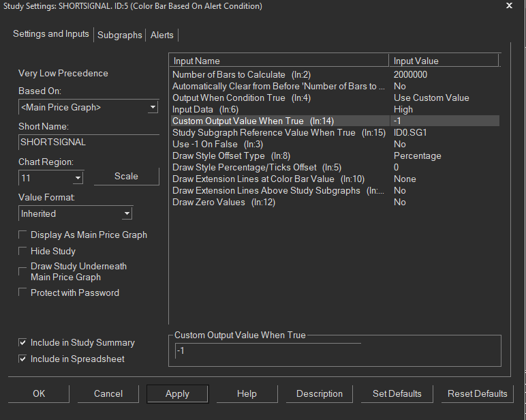
Task: Toggle Display As Main Price Graph checkbox
Action: (24, 235)
